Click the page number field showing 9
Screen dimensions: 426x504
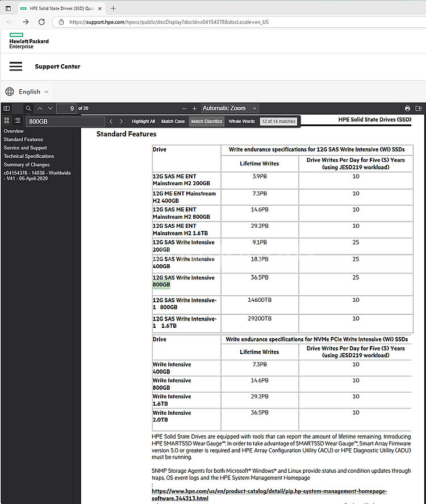pyautogui.click(x=66, y=109)
